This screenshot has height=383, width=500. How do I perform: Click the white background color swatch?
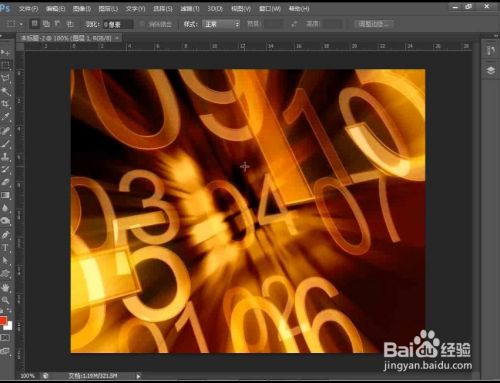pos(9,326)
